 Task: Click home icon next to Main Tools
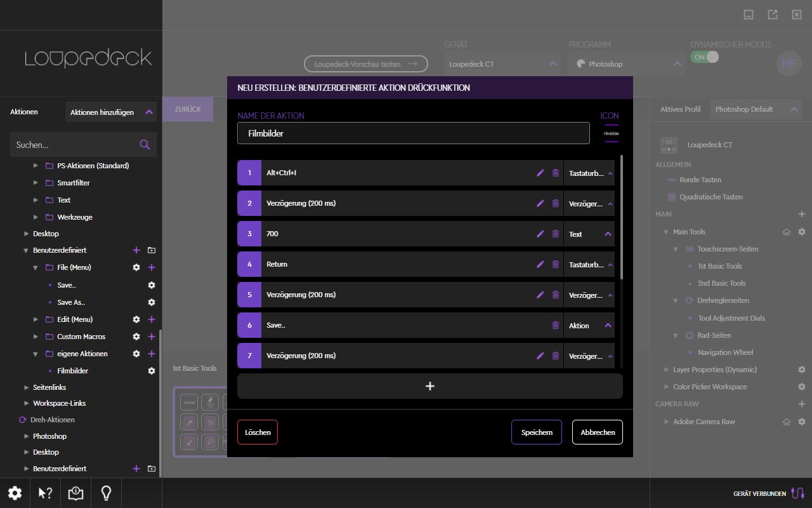point(787,232)
